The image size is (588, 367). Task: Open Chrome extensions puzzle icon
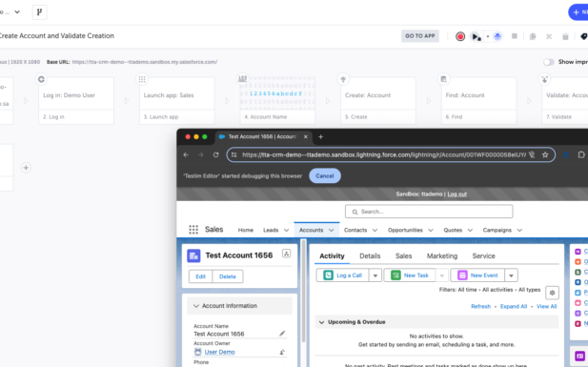[x=581, y=154]
